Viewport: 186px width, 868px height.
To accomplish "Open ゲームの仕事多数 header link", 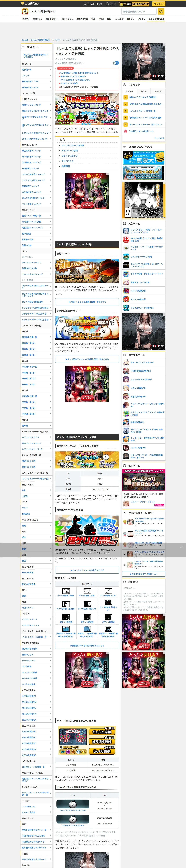I will [x=93, y=4].
